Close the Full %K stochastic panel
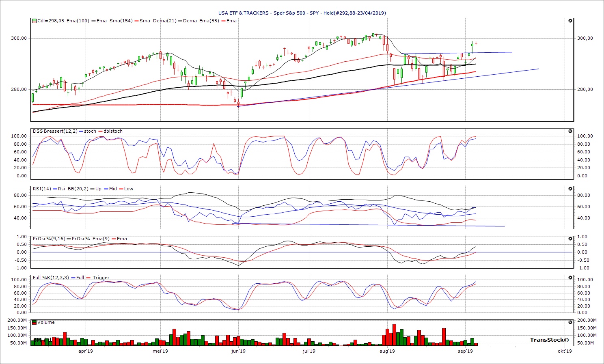This screenshot has width=604, height=364. click(570, 278)
